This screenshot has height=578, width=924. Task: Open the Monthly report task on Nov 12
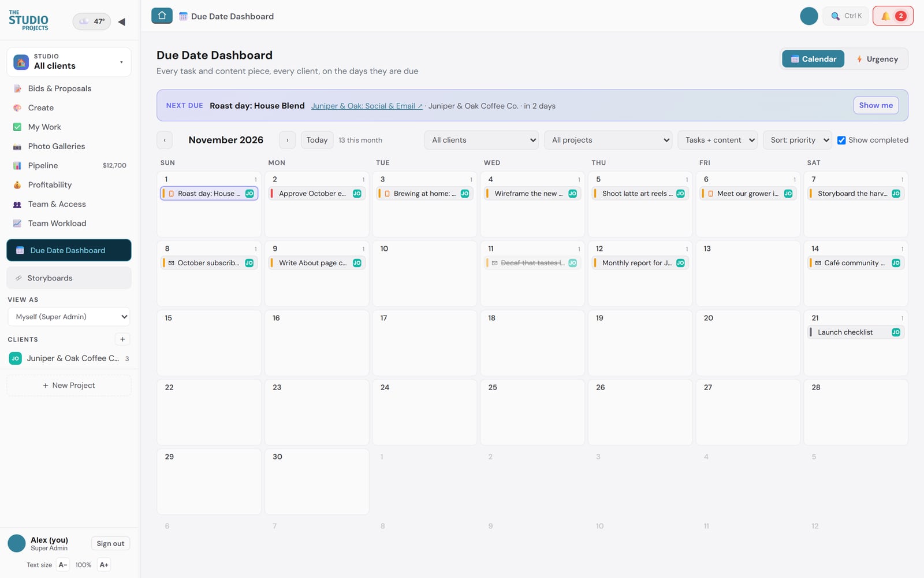[x=640, y=263]
